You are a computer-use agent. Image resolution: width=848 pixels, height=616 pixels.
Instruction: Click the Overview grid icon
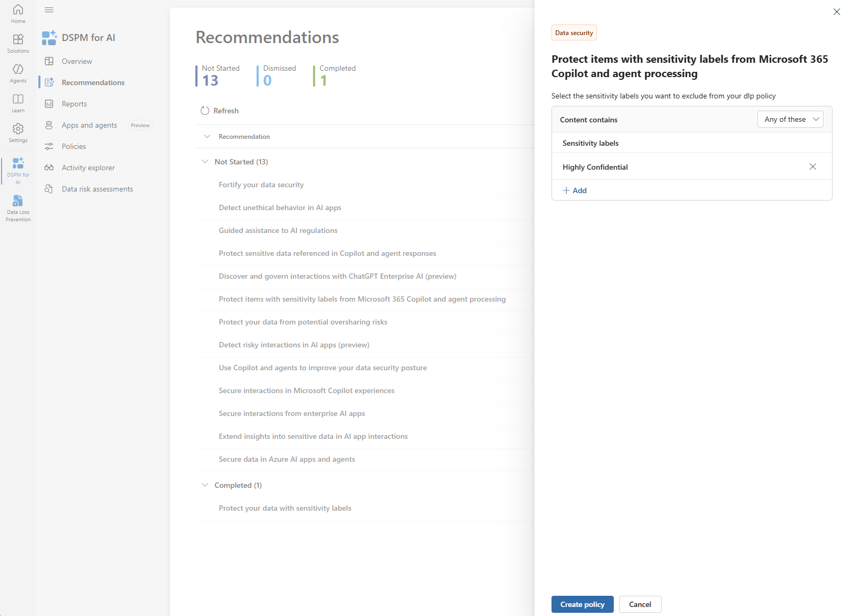[x=49, y=61]
